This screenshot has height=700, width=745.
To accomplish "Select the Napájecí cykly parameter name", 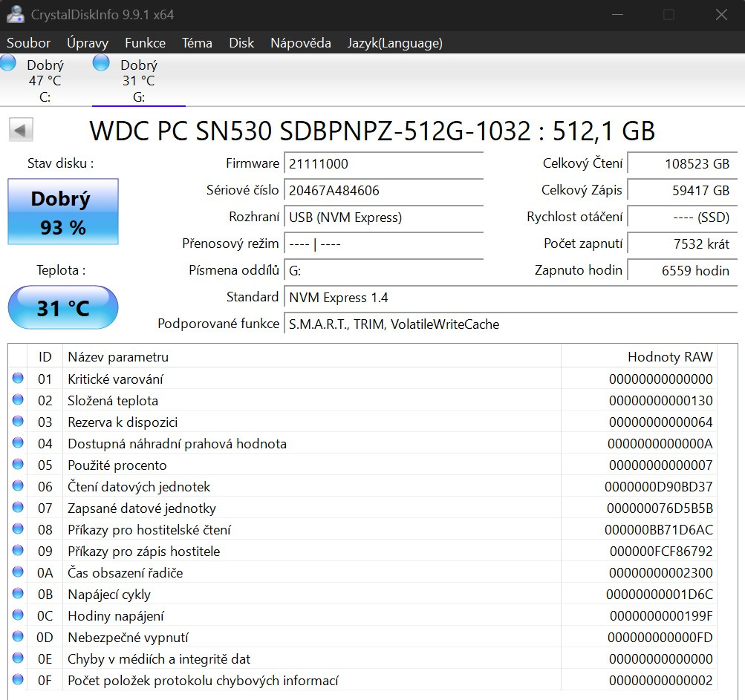I will 108,594.
